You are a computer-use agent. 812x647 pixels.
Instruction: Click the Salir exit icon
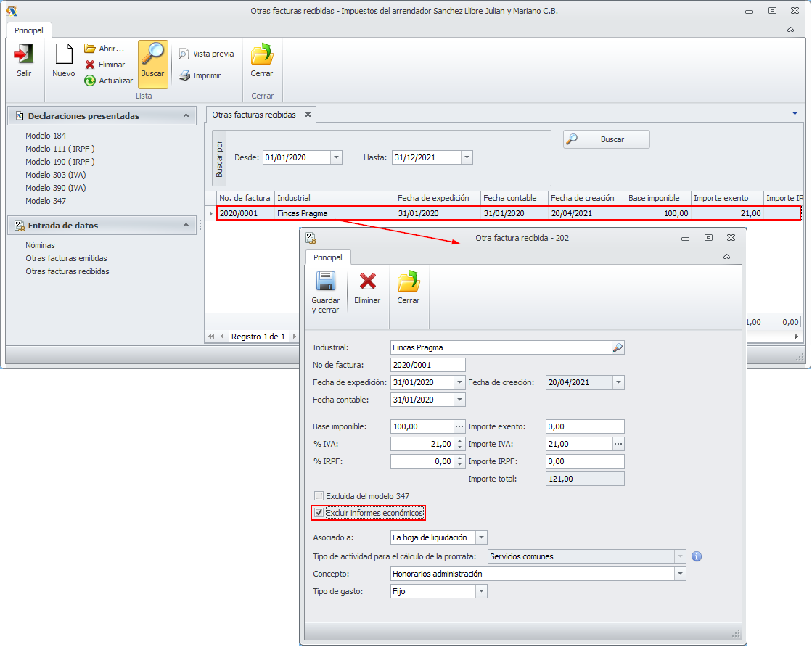click(x=24, y=56)
